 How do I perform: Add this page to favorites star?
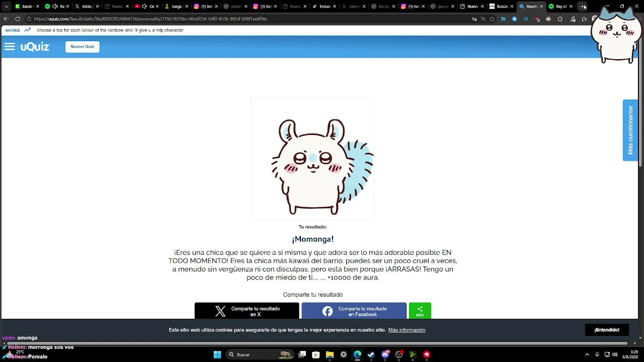(x=492, y=19)
